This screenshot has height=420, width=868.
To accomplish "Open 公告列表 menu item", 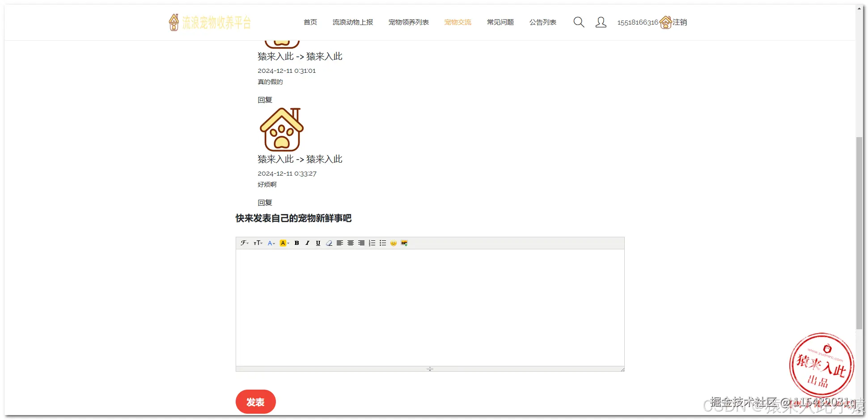I will pyautogui.click(x=543, y=22).
